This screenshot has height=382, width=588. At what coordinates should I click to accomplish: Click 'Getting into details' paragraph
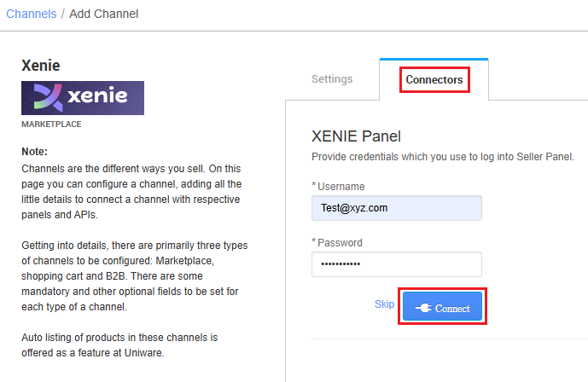point(134,276)
